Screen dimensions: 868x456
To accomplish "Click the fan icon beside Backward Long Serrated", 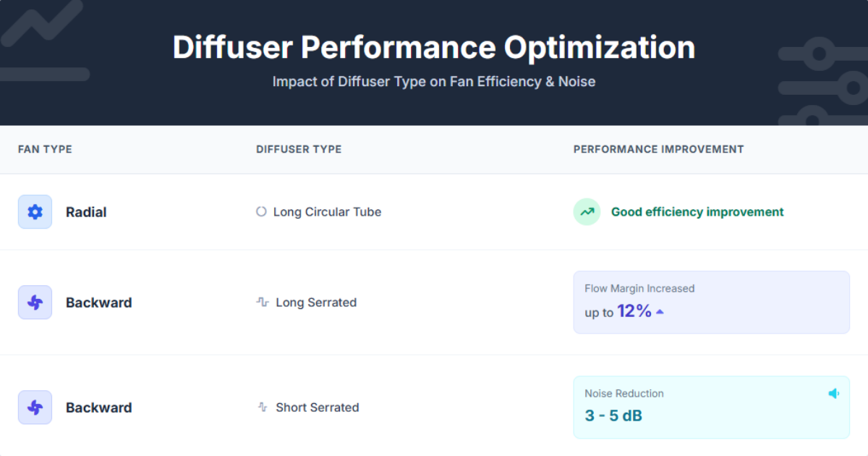I will (x=35, y=302).
